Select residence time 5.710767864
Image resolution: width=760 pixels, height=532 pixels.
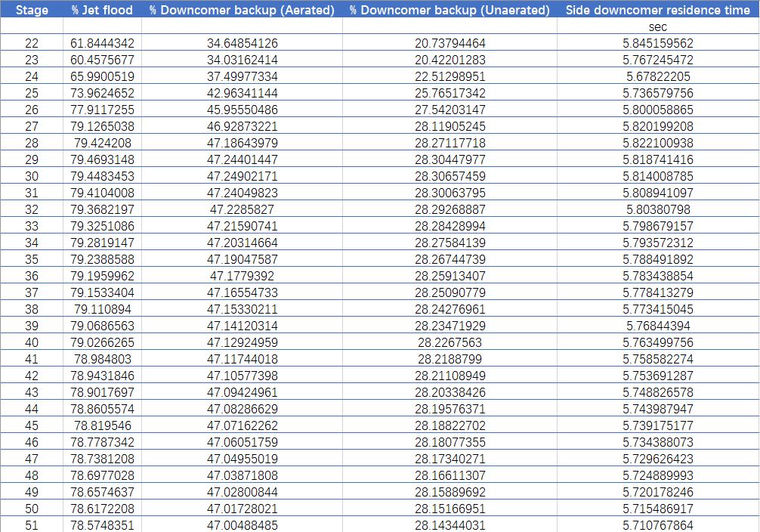[x=658, y=524]
